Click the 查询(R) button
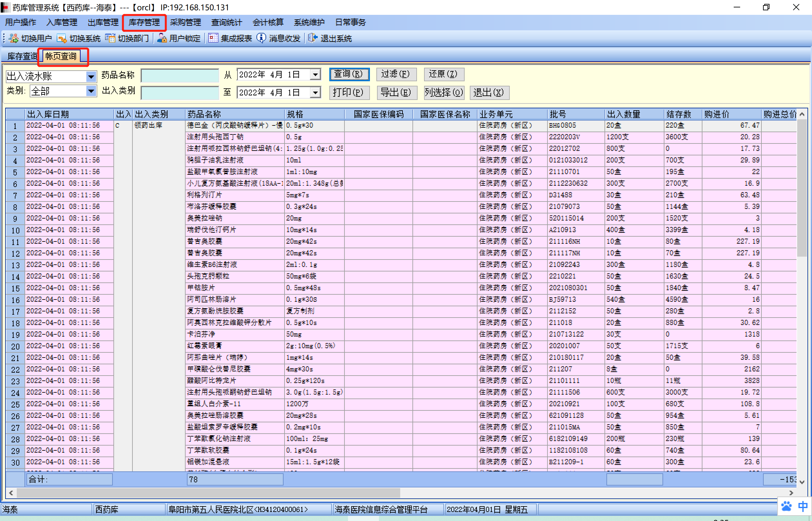812x521 pixels. [349, 74]
